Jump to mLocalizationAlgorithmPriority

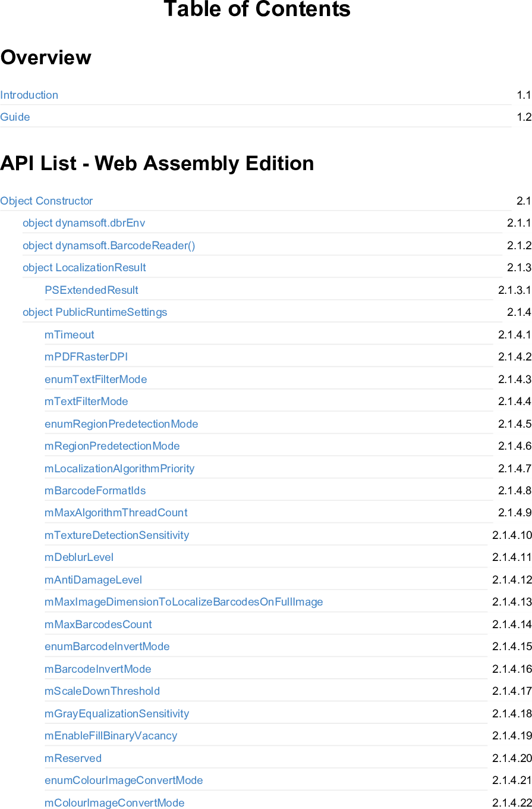click(x=119, y=469)
